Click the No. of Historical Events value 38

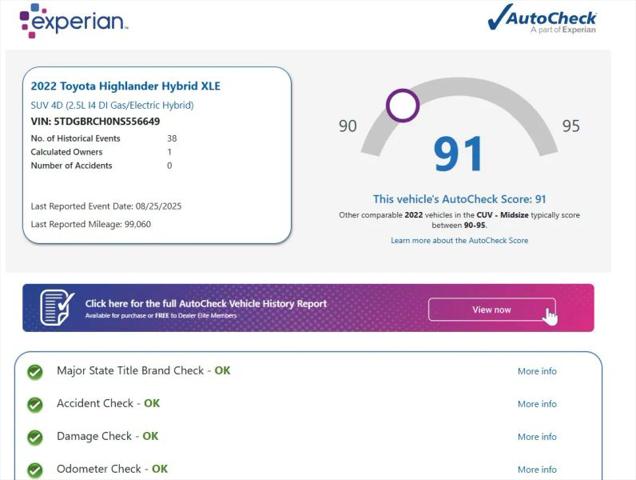[172, 138]
